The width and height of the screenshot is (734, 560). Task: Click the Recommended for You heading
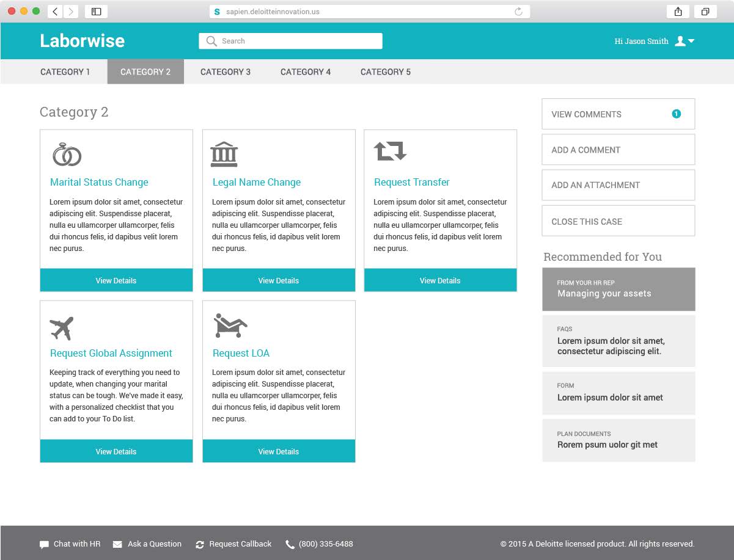pos(603,256)
